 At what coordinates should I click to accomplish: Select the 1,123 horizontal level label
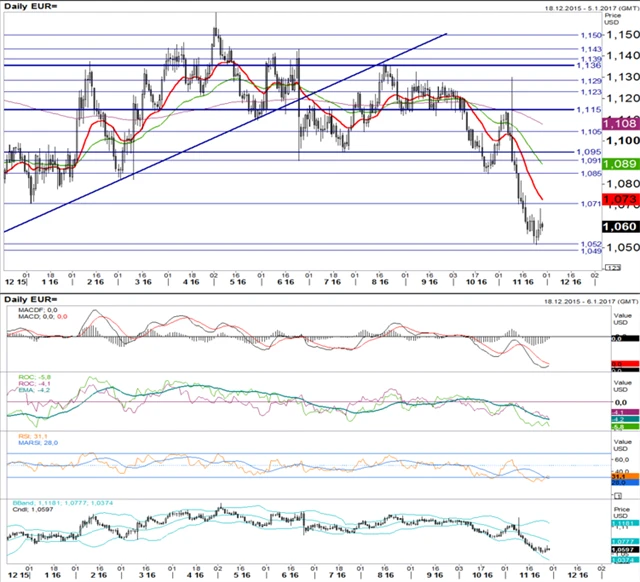591,92
